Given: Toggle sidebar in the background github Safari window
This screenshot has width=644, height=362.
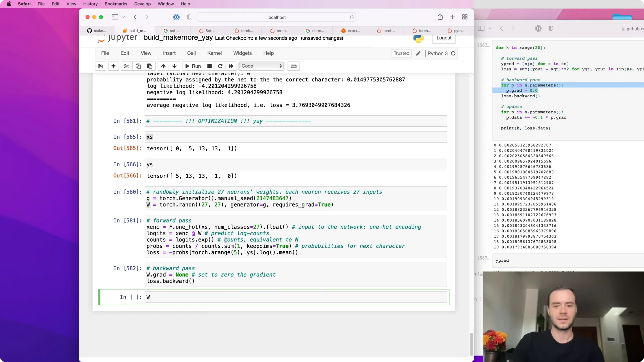Looking at the screenshot, I should [x=481, y=28].
